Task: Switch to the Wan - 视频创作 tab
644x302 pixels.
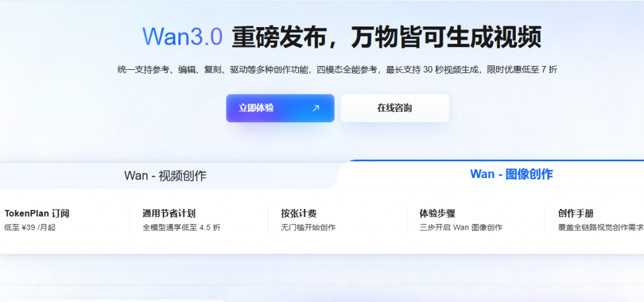Action: click(x=165, y=176)
